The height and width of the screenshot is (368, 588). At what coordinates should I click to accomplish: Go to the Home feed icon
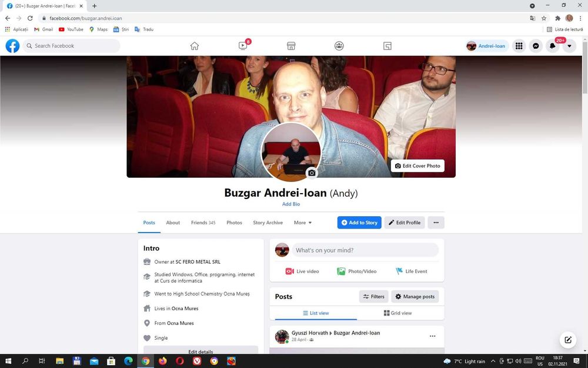pos(194,46)
